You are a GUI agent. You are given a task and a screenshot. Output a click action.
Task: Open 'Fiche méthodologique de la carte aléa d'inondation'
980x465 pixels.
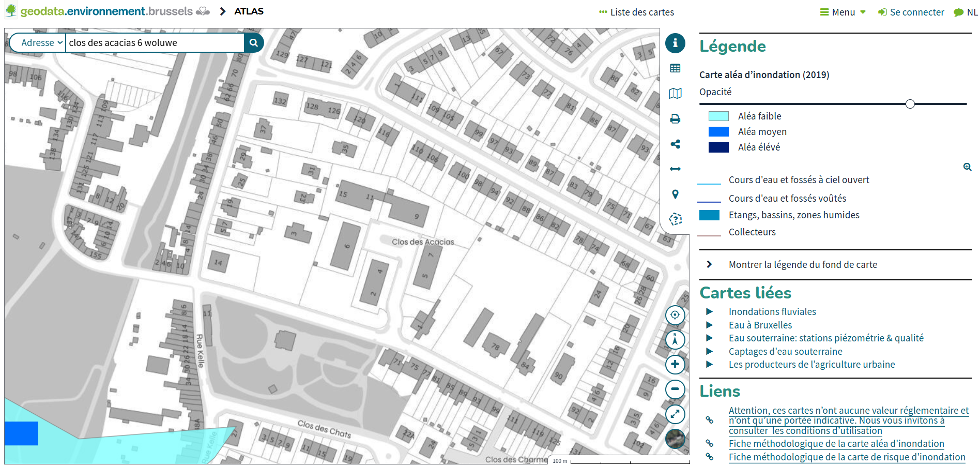[836, 444]
